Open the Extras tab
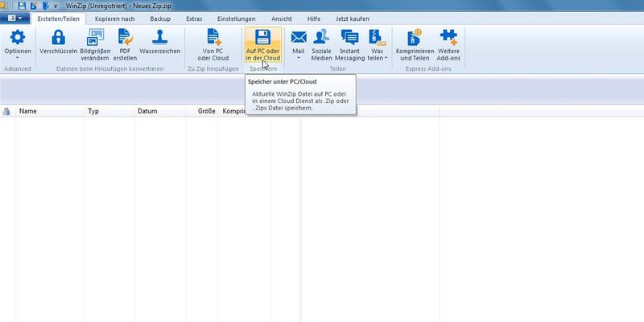This screenshot has height=322, width=644. click(x=194, y=19)
